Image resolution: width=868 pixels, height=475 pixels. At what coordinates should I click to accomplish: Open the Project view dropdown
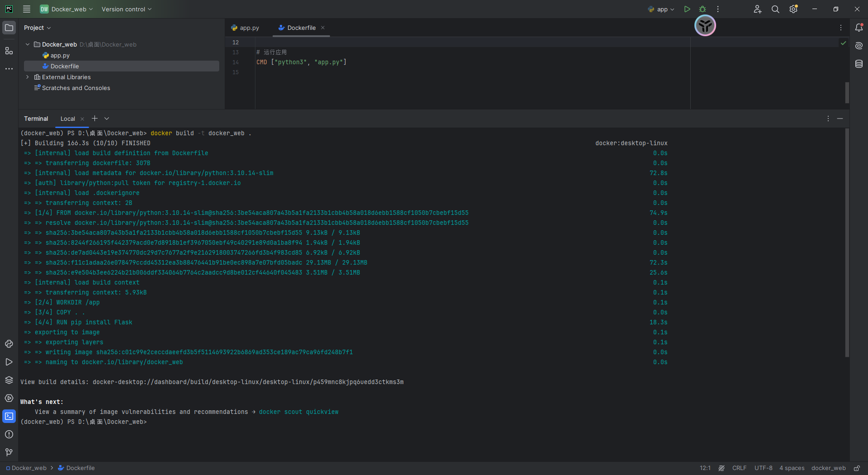38,28
